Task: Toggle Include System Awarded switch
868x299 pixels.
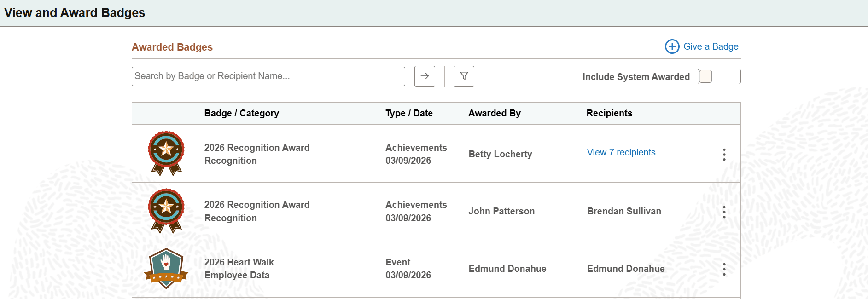Action: [x=719, y=76]
